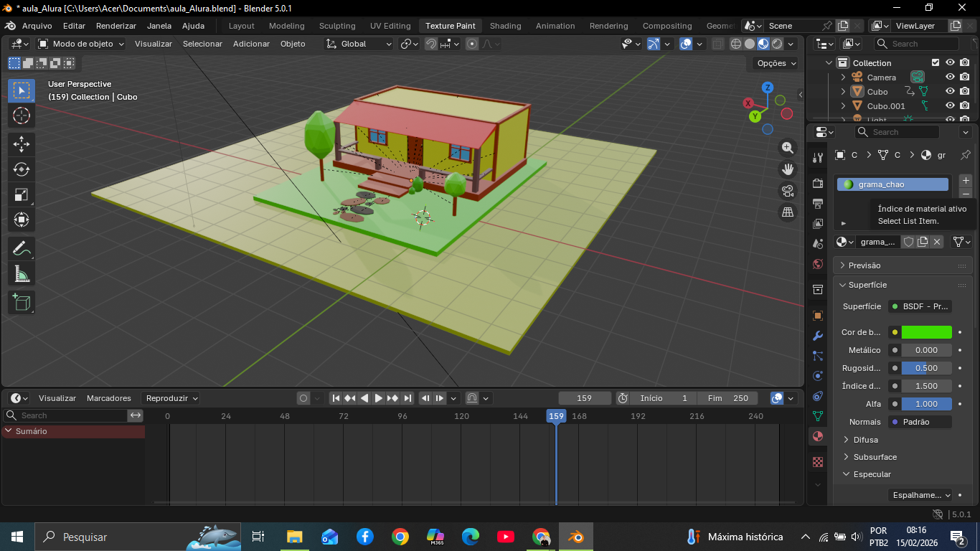Activate the Measure tool
The height and width of the screenshot is (551, 980).
pos(22,273)
